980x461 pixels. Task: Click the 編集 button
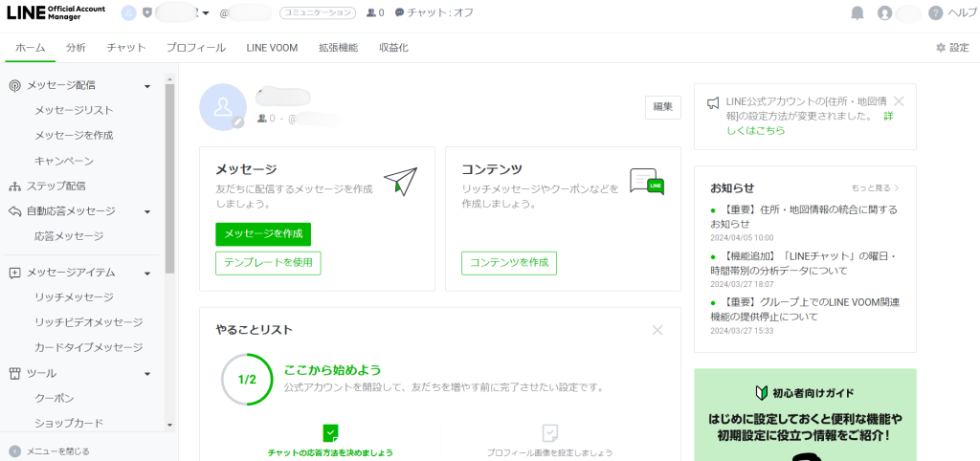tap(662, 107)
